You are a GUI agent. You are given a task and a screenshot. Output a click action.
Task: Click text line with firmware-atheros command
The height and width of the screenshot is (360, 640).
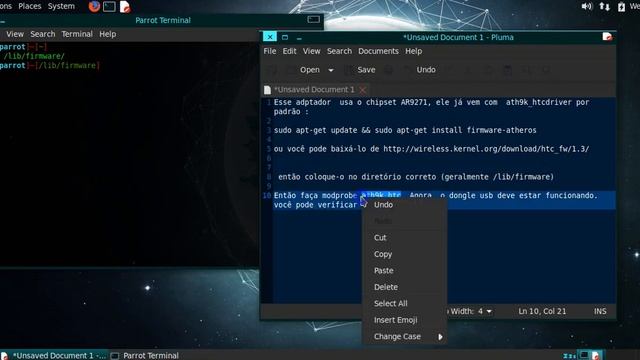[405, 130]
